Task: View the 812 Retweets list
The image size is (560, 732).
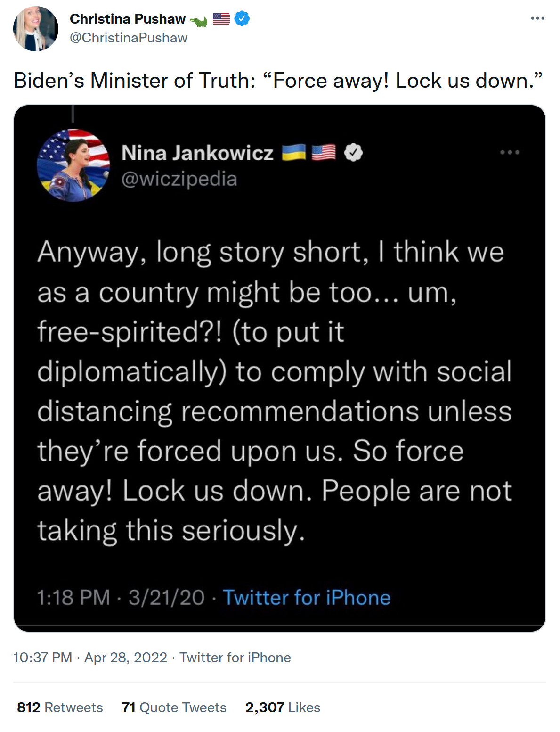Action: [x=60, y=707]
